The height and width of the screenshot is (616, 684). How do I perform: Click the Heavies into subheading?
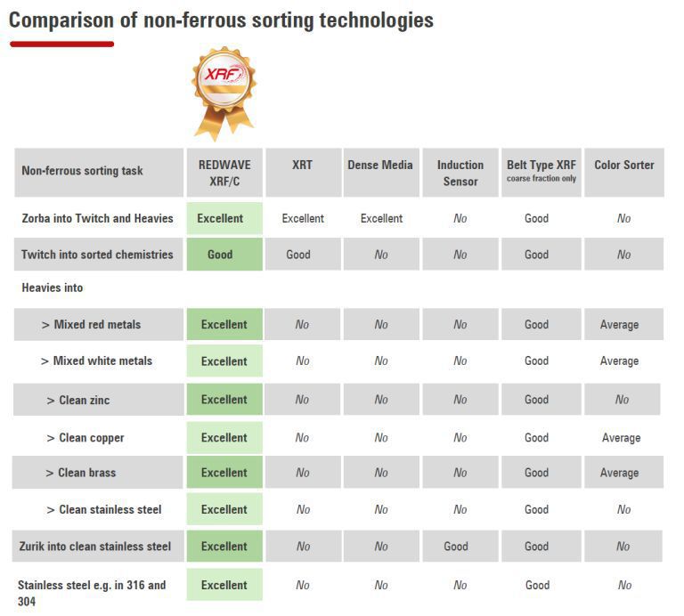[53, 288]
